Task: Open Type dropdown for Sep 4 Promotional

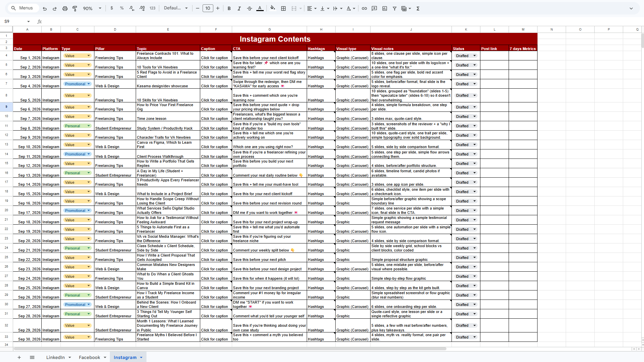Action: (89, 84)
